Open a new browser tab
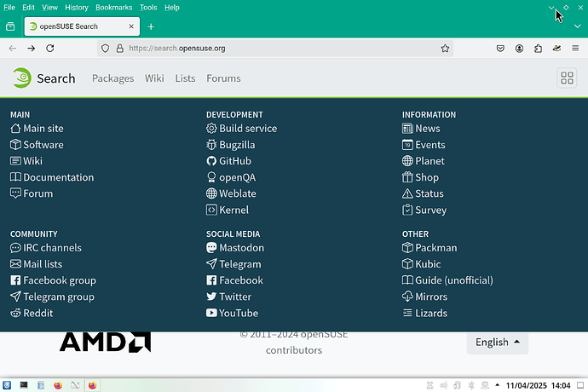 [x=151, y=26]
